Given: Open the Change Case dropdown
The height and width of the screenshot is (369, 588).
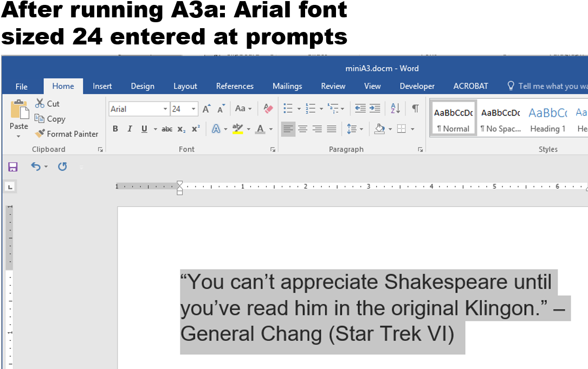Looking at the screenshot, I should click(243, 109).
